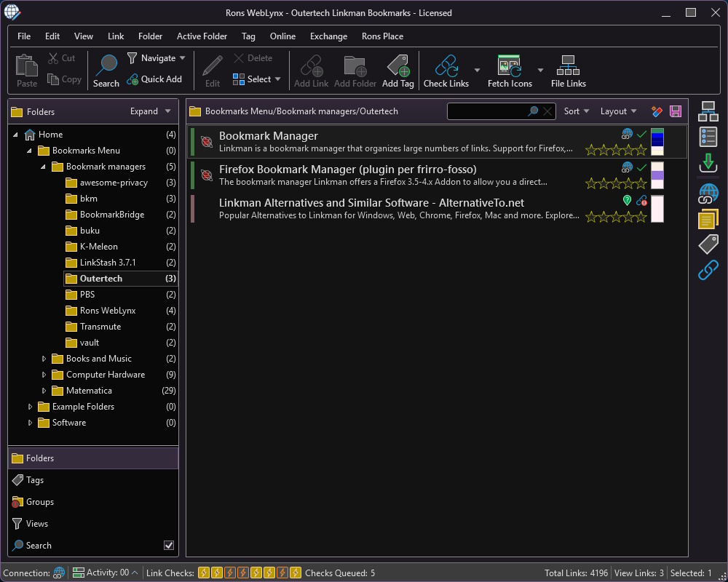The width and height of the screenshot is (728, 582).
Task: Click the Edit pencil icon
Action: pyautogui.click(x=213, y=65)
